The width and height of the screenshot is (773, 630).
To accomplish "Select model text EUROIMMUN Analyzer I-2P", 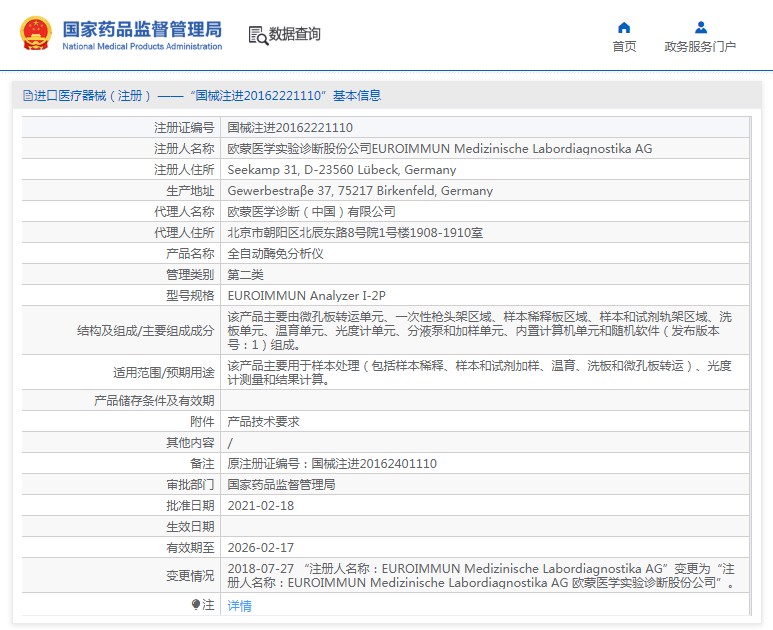I will (x=306, y=295).
